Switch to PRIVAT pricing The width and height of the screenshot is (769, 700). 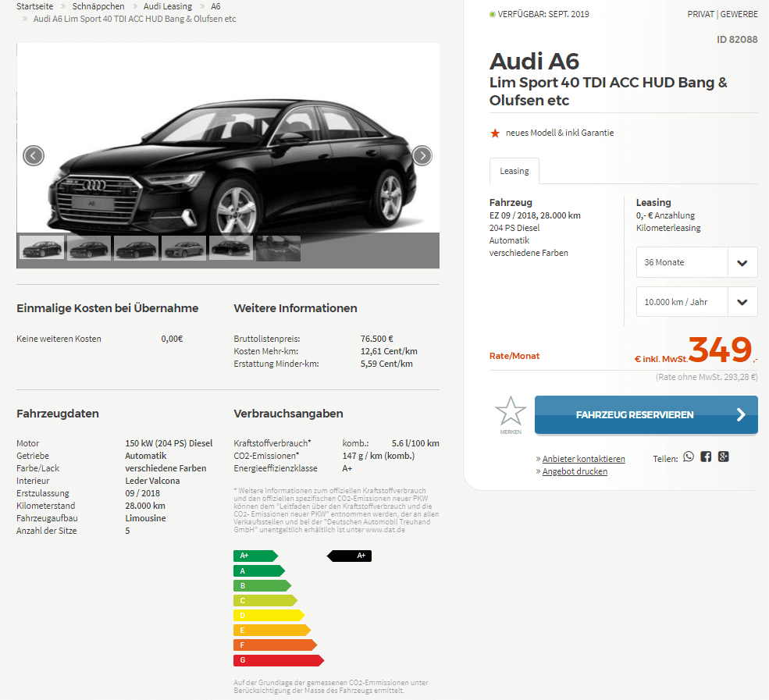pyautogui.click(x=700, y=14)
